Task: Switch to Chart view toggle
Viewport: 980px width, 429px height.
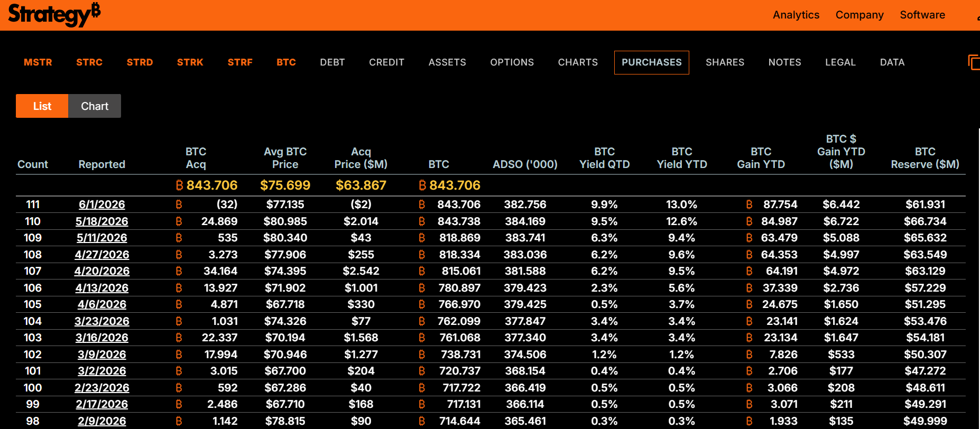Action: pos(95,106)
